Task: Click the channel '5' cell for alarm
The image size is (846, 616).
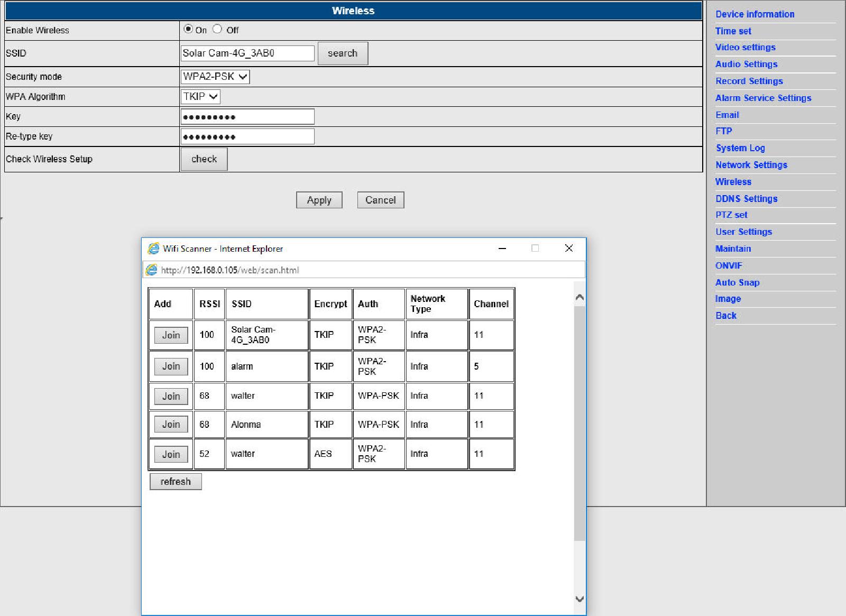Action: 491,366
